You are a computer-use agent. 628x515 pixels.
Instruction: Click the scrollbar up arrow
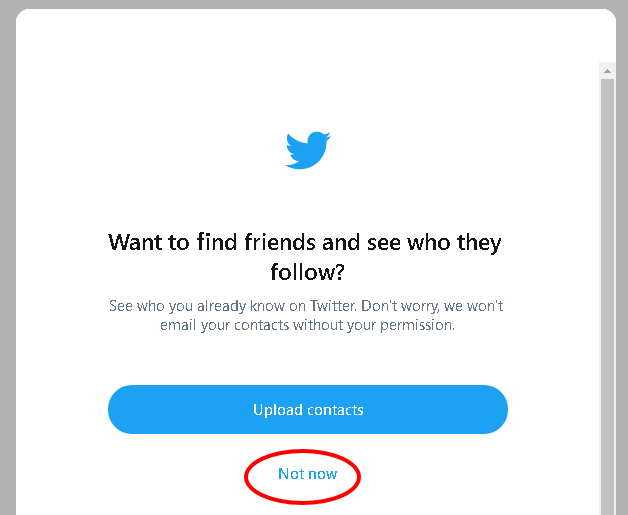click(x=607, y=71)
